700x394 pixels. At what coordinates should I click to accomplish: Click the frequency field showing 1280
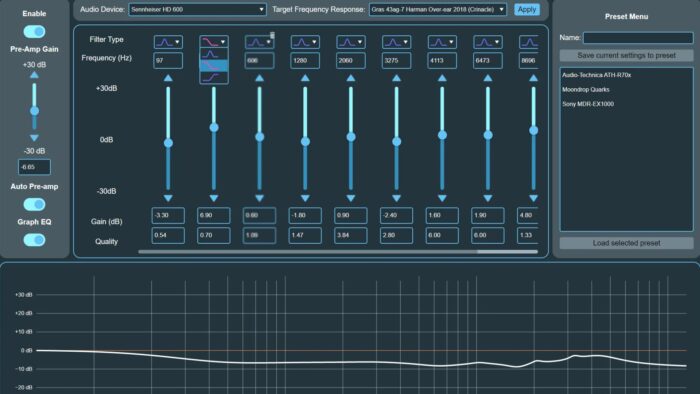pos(305,60)
